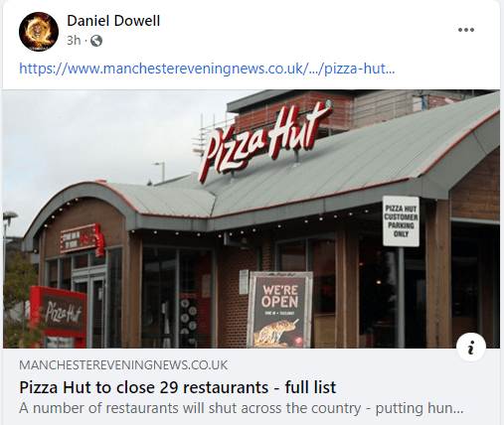
Task: Click the small red Pizza Hut ground sign
Action: click(x=59, y=315)
